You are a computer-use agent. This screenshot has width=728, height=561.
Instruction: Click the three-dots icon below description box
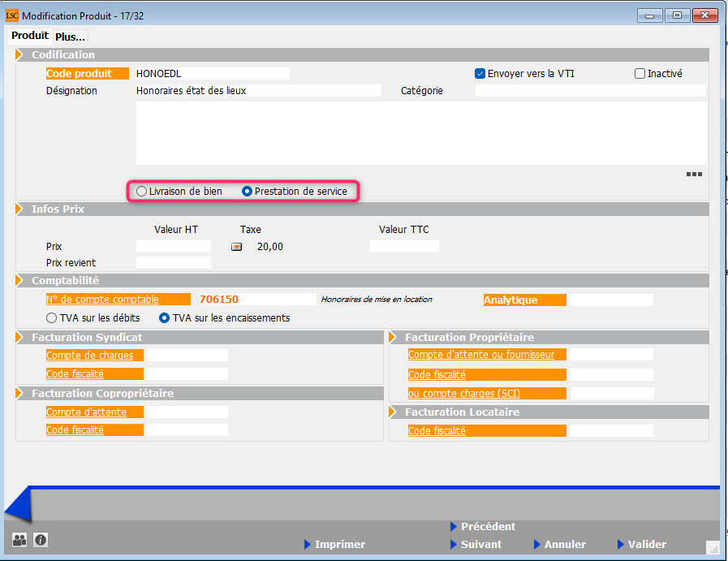tap(694, 174)
